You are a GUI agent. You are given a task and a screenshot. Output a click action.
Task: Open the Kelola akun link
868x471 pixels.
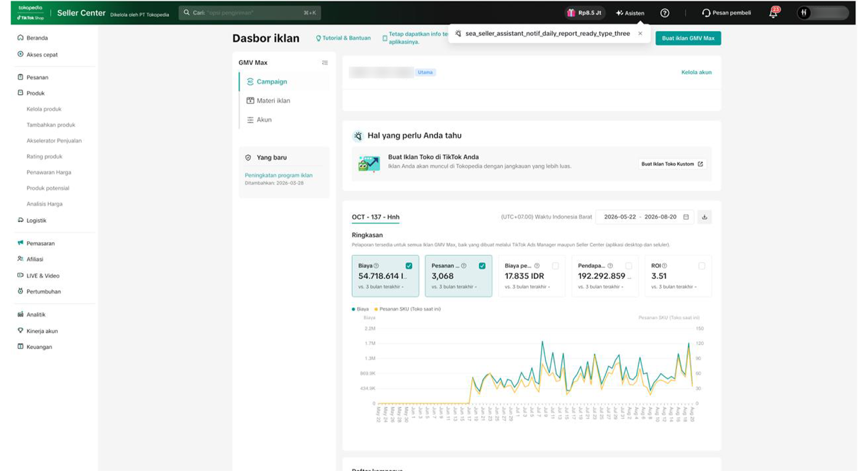pyautogui.click(x=696, y=73)
